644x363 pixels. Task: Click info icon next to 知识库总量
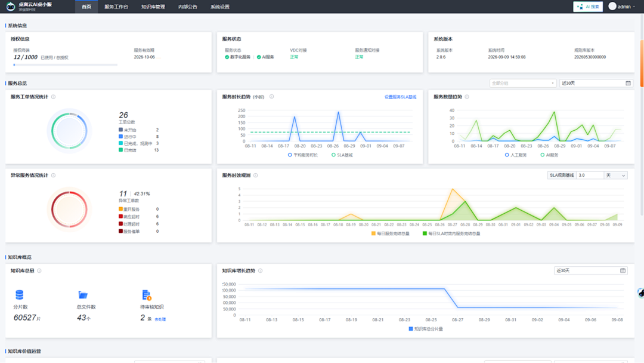39,271
